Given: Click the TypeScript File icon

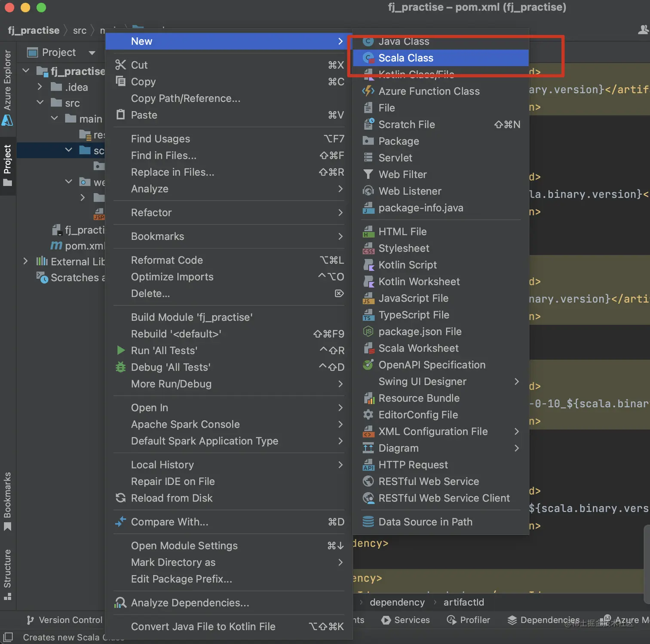Looking at the screenshot, I should click(368, 315).
